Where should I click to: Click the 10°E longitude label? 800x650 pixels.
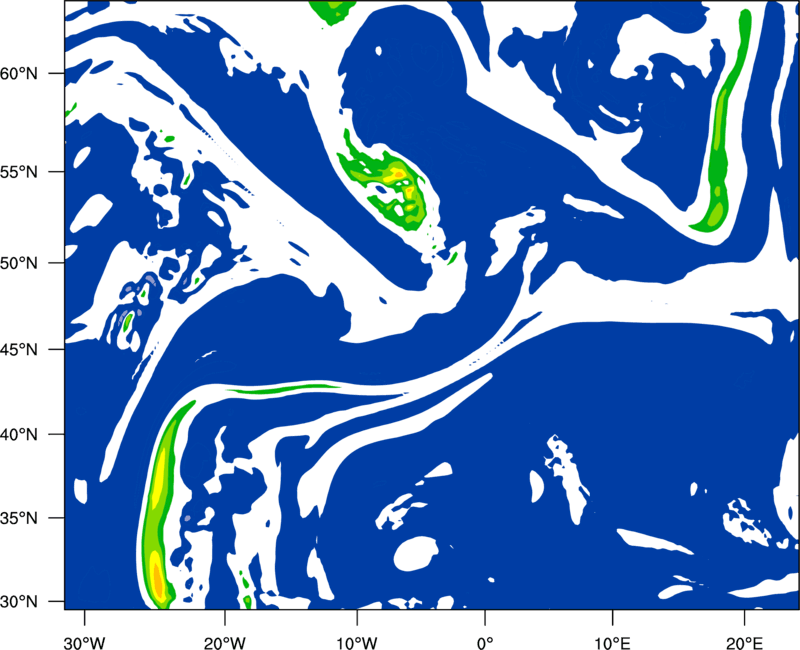tap(612, 643)
